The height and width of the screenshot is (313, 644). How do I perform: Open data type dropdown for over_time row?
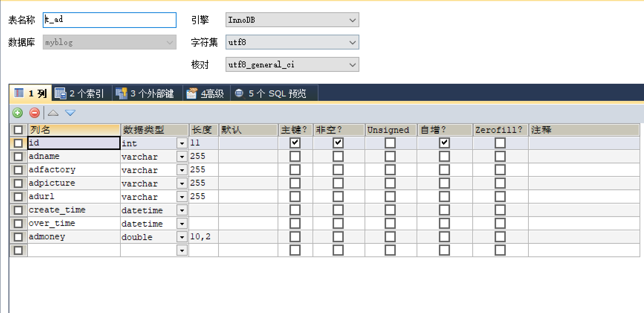click(x=182, y=224)
